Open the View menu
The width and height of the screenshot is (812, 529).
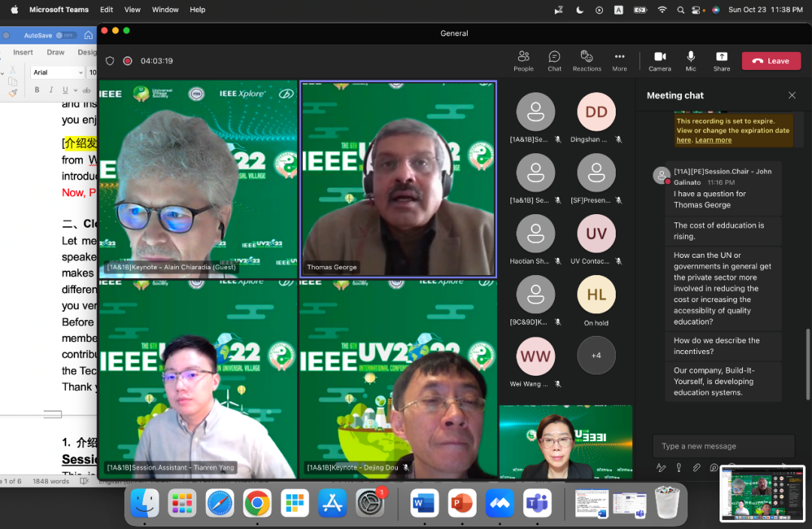(132, 9)
